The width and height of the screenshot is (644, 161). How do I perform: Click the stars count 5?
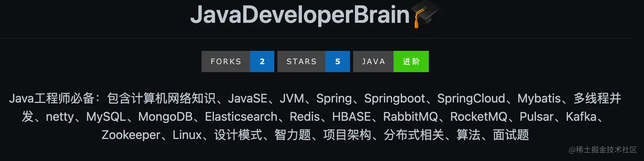(338, 61)
